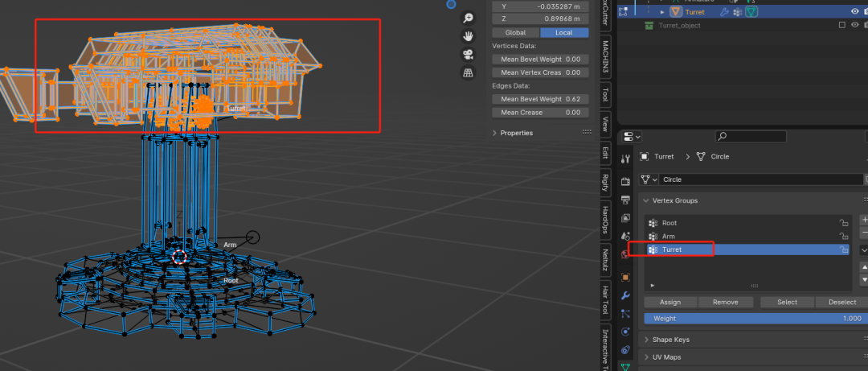Click the Deselect button
Image resolution: width=868 pixels, height=371 pixels.
pos(841,303)
